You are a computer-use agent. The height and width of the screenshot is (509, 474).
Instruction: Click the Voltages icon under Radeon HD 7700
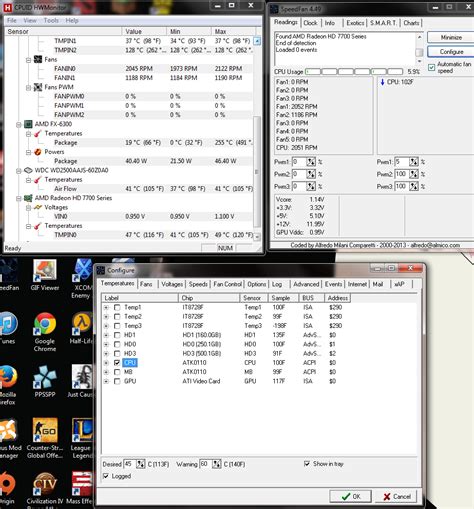click(38, 207)
